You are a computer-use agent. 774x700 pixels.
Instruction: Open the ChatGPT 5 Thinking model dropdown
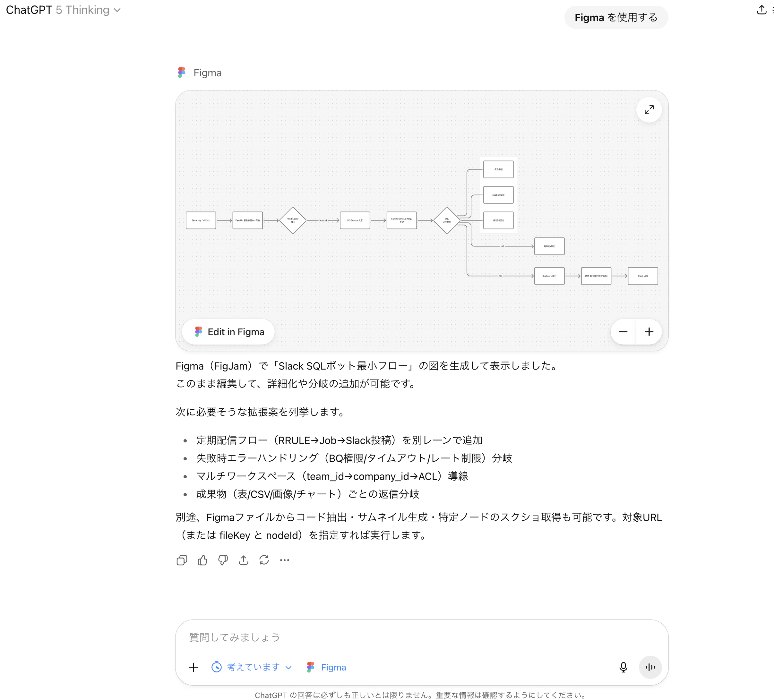63,10
